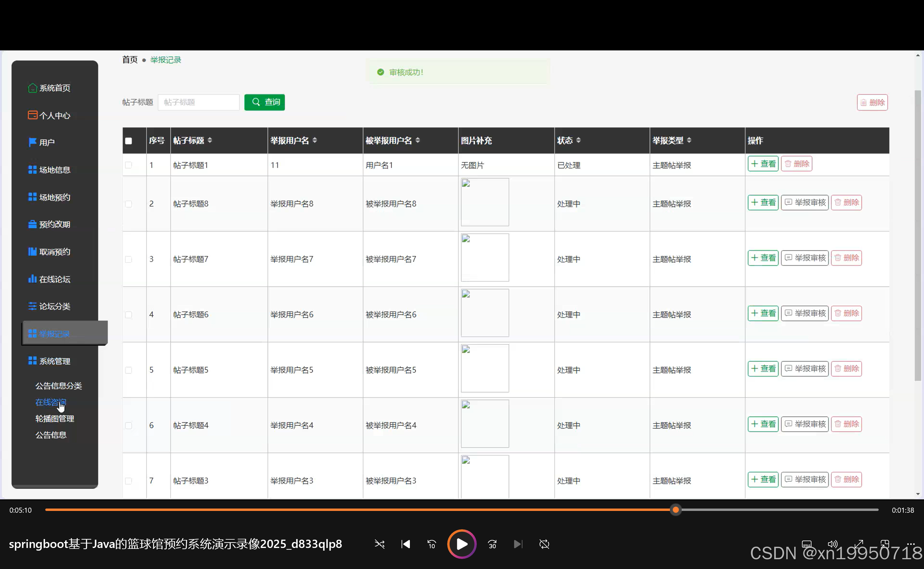Toggle the select-all checkbox in table header
Image resolution: width=924 pixels, height=569 pixels.
pyautogui.click(x=129, y=141)
